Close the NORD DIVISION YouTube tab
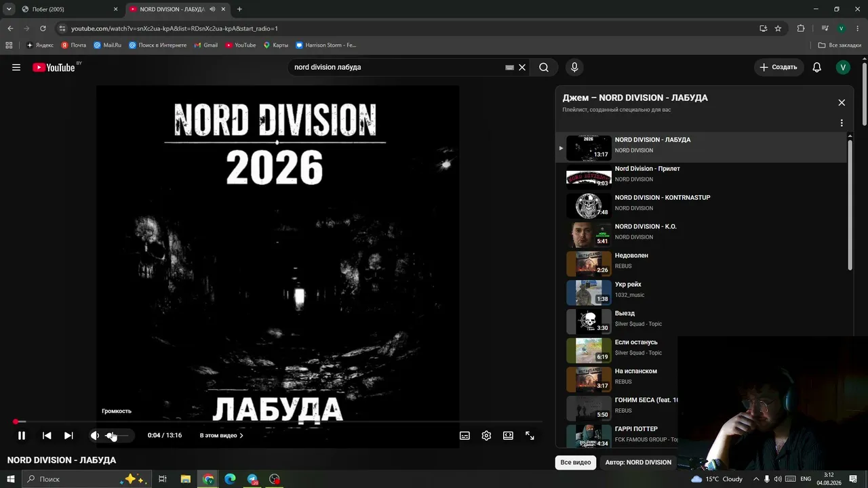The width and height of the screenshot is (868, 488). tap(224, 9)
